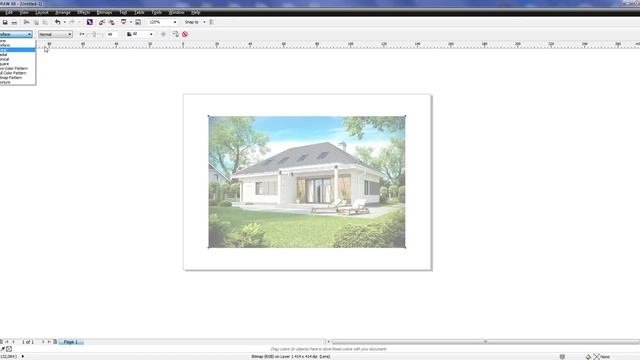This screenshot has height=360, width=640.
Task: Choose Two Color Pattern transparency
Action: [x=18, y=69]
